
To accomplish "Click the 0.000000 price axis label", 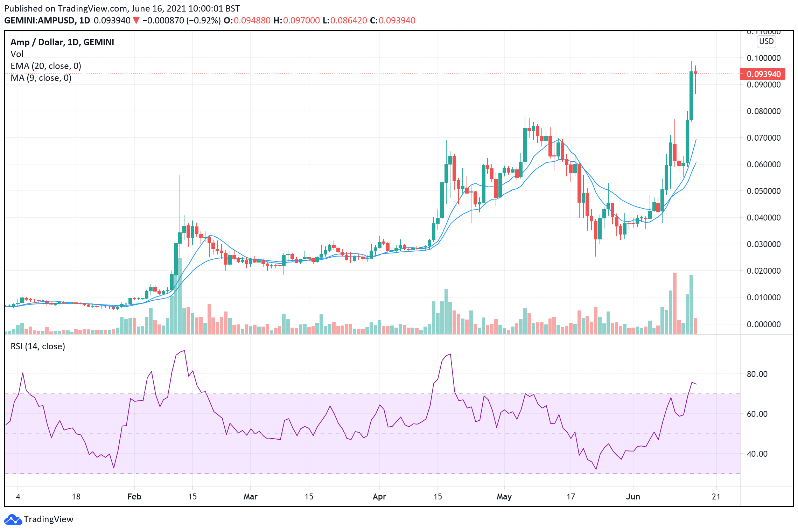I will pyautogui.click(x=764, y=324).
